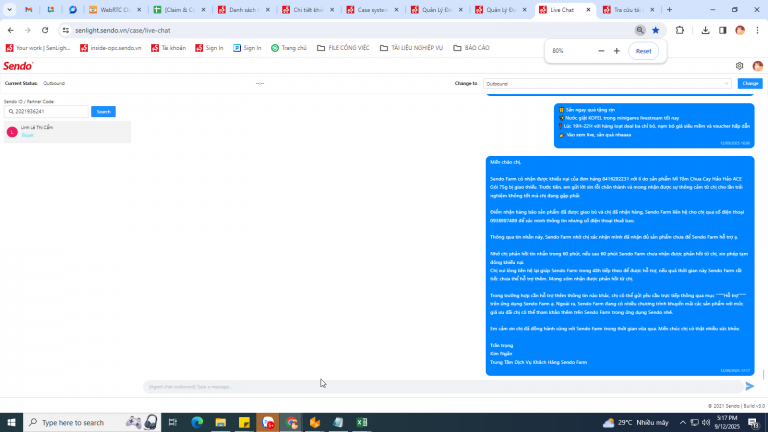Viewport: 768px width, 432px height.
Task: Switch to the Danh sách tab
Action: (243, 10)
